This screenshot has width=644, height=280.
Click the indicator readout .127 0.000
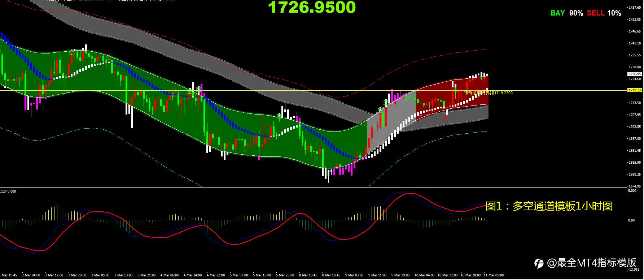click(x=8, y=191)
